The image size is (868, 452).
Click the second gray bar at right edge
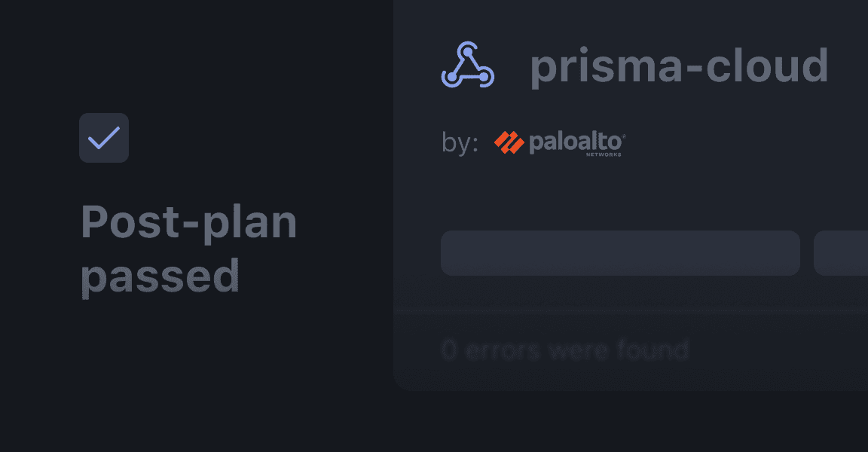(x=841, y=253)
